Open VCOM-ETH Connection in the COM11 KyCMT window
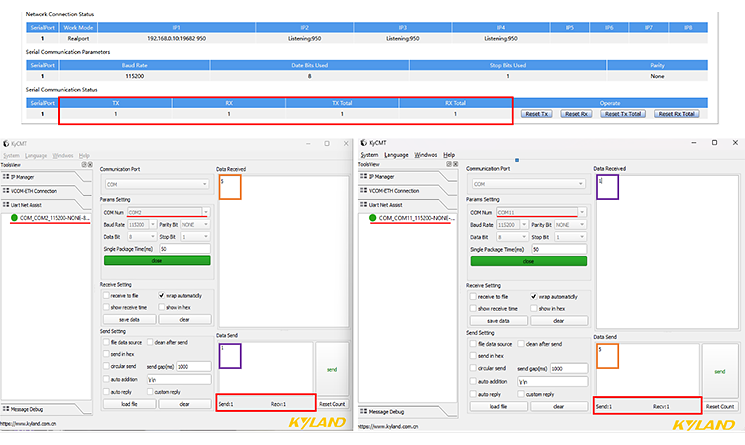 coord(393,191)
